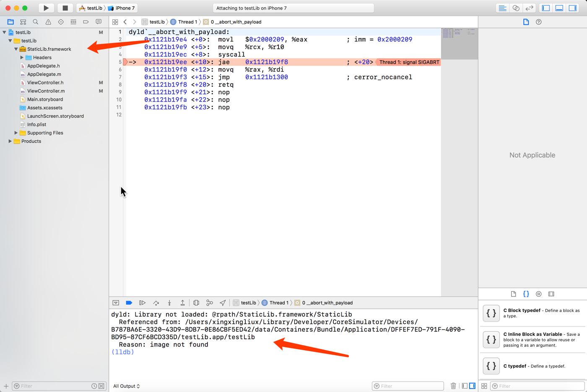Toggle the Utilities pane visibility
This screenshot has width=587, height=392.
tap(573, 8)
